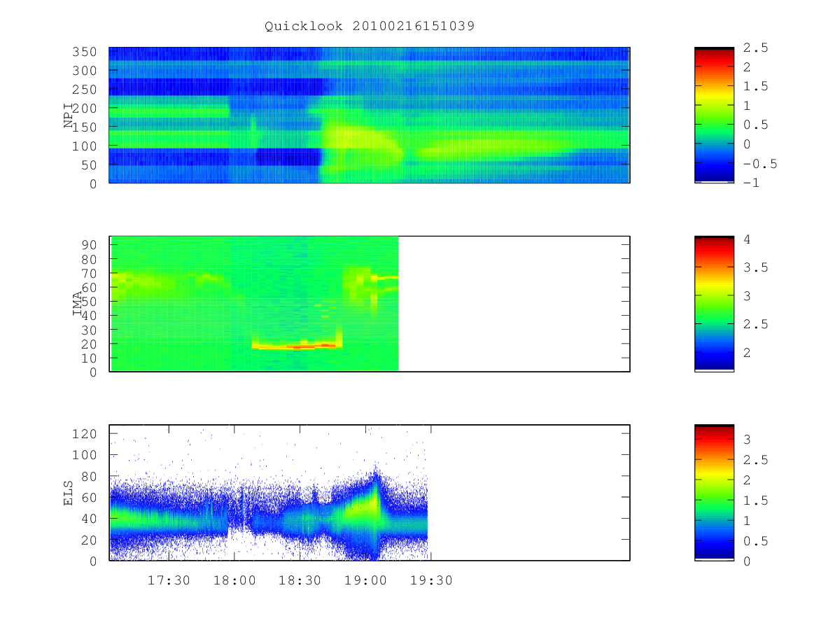The width and height of the screenshot is (840, 630).
Task: Click the 17:30 time tick label
Action: (x=169, y=580)
